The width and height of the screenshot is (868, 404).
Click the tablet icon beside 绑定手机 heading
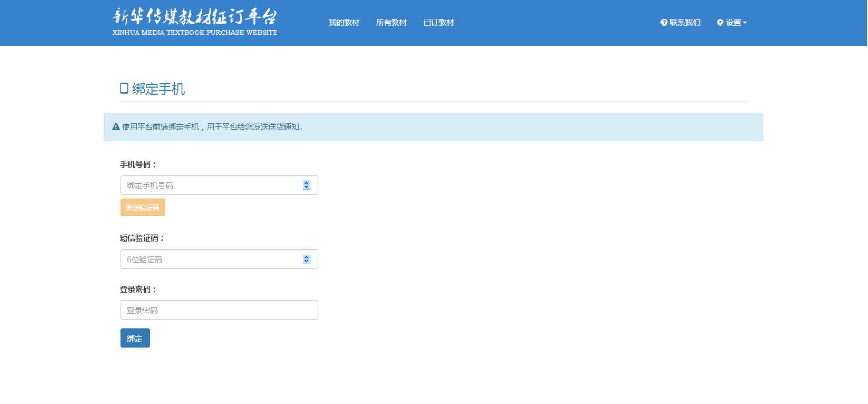(124, 89)
